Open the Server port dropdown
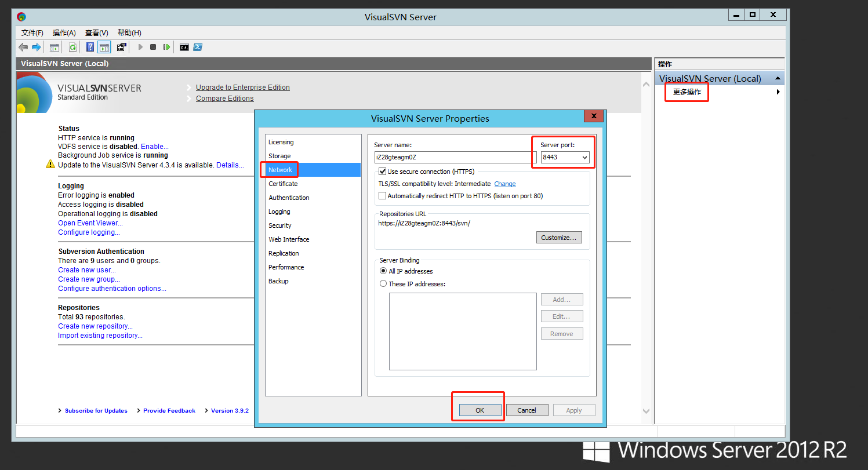Image resolution: width=868 pixels, height=470 pixels. (584, 157)
